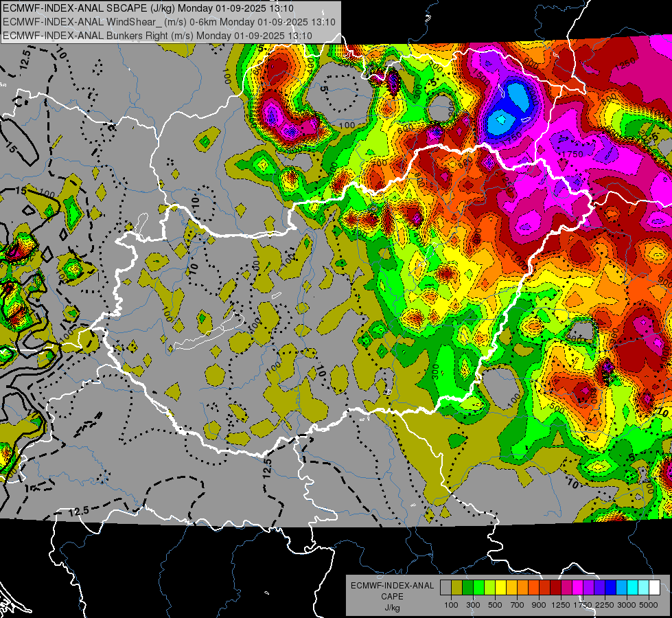672x618 pixels.
Task: Click the 500 tick label in the legend
Action: point(495,605)
